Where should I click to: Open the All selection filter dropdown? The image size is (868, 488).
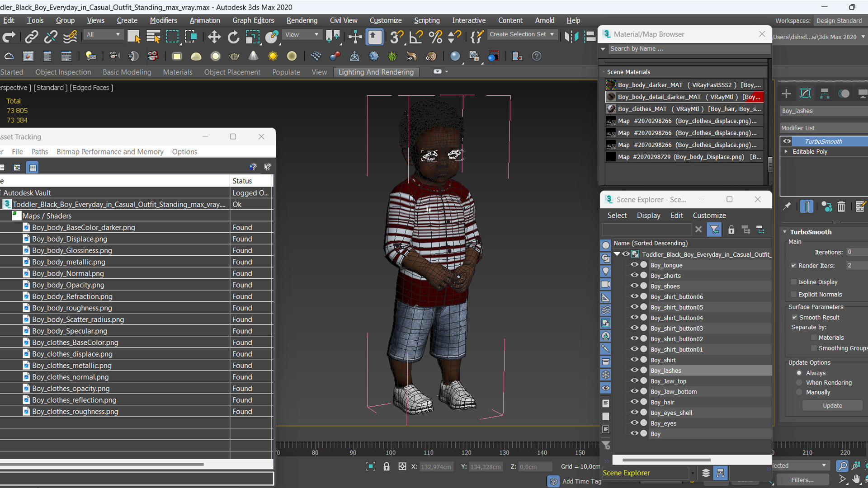tap(104, 34)
